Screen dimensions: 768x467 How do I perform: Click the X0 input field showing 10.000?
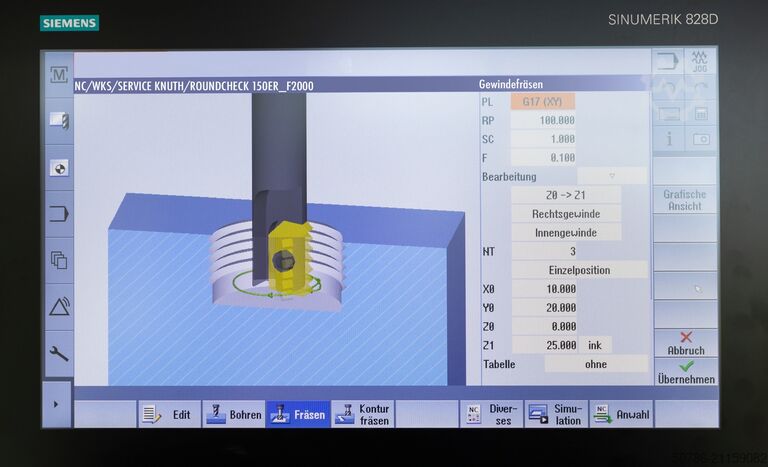(545, 289)
